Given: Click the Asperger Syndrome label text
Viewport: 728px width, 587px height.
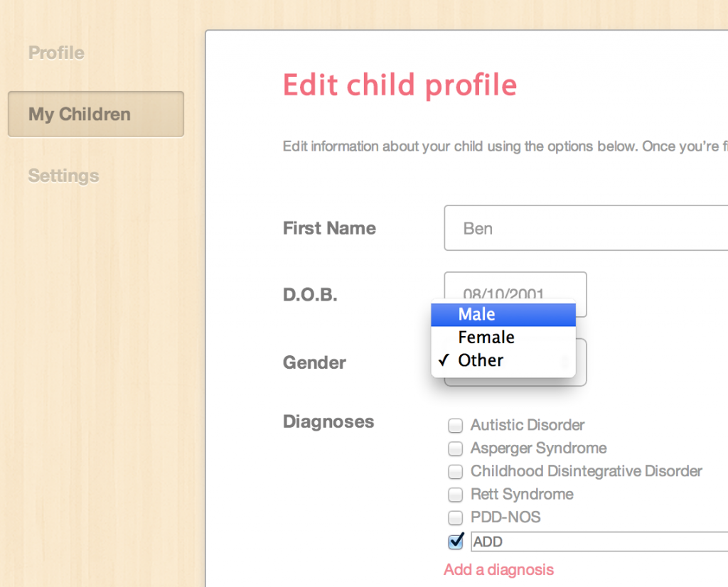Looking at the screenshot, I should tap(539, 448).
